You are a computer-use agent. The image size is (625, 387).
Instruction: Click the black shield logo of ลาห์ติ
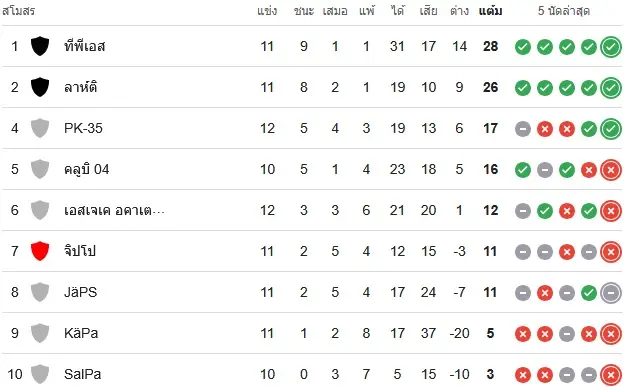[x=40, y=87]
